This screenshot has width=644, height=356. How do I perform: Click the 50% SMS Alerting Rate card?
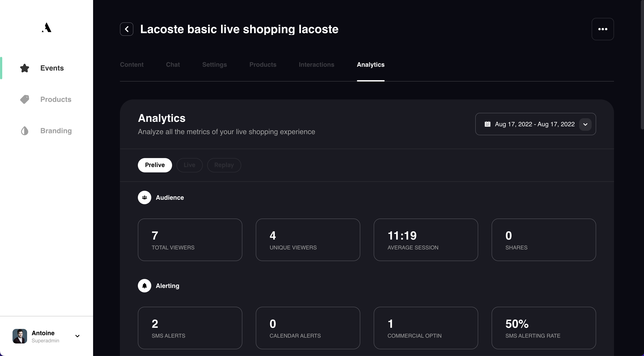[x=544, y=328]
